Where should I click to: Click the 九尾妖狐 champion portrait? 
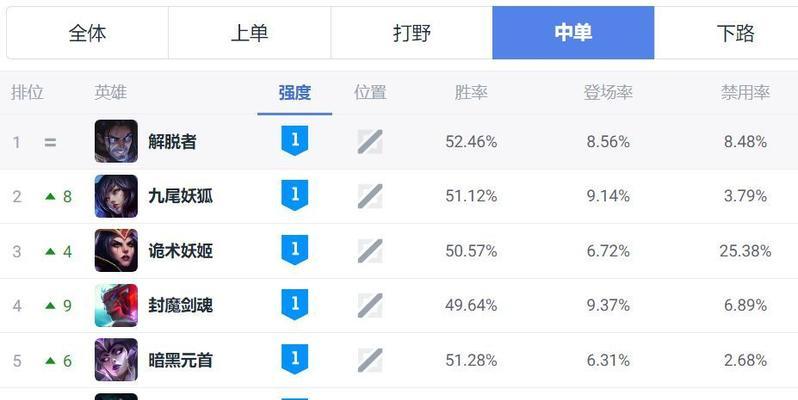coord(116,196)
